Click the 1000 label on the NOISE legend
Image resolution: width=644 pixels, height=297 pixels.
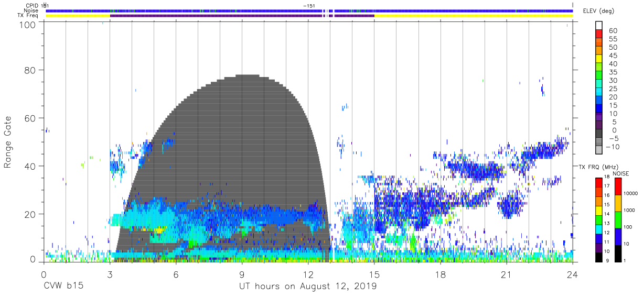point(629,210)
